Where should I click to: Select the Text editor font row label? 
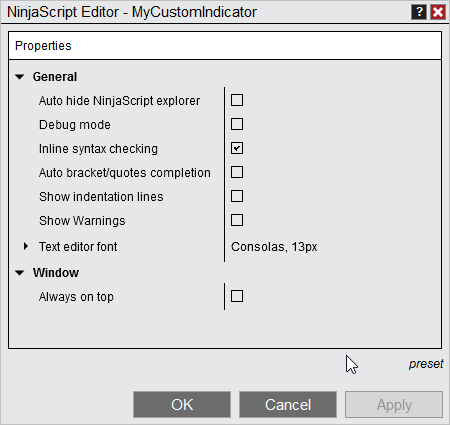pyautogui.click(x=78, y=247)
